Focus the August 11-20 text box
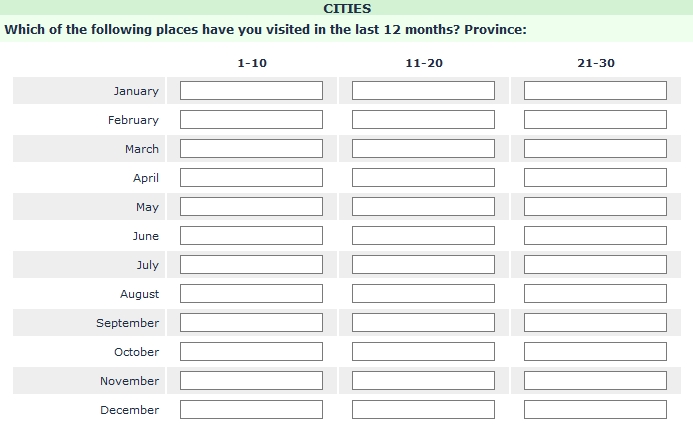Image resolution: width=693 pixels, height=430 pixels. tap(423, 294)
